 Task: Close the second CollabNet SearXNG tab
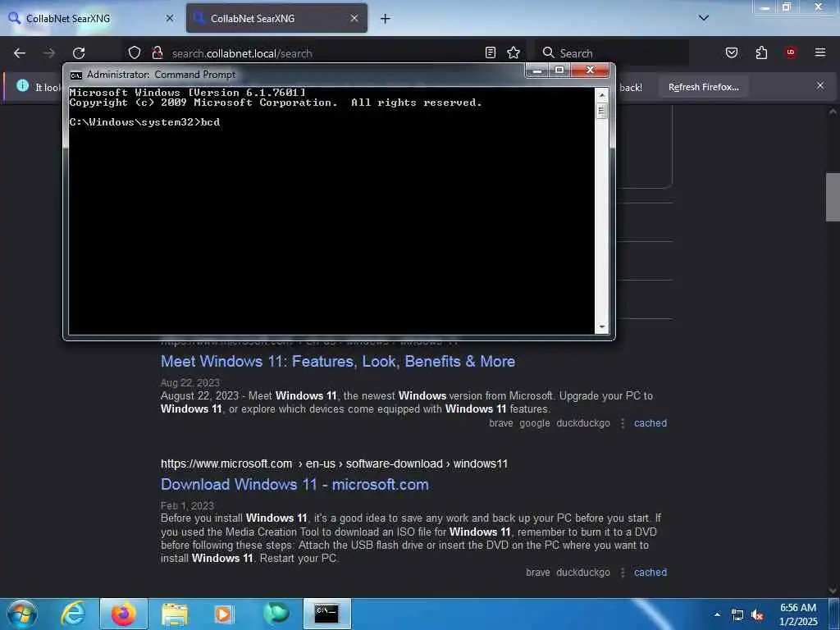coord(354,18)
